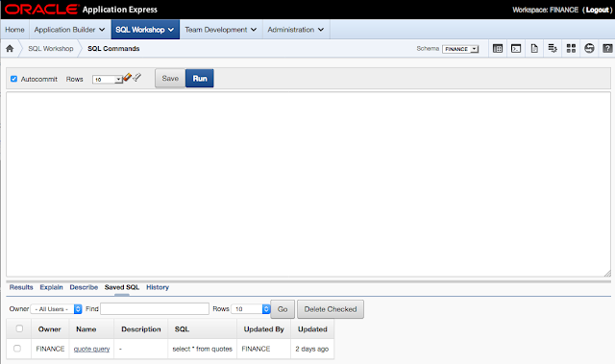Click the SQL Workshop breadcrumb link

point(51,49)
